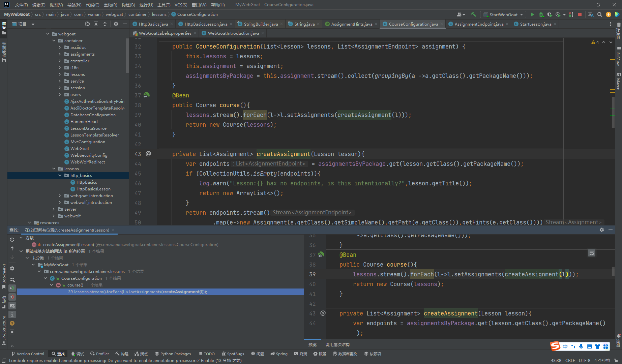This screenshot has width=622, height=364.
Task: Click CourseConfiguration breadcrumb in navigation bar
Action: [x=195, y=14]
